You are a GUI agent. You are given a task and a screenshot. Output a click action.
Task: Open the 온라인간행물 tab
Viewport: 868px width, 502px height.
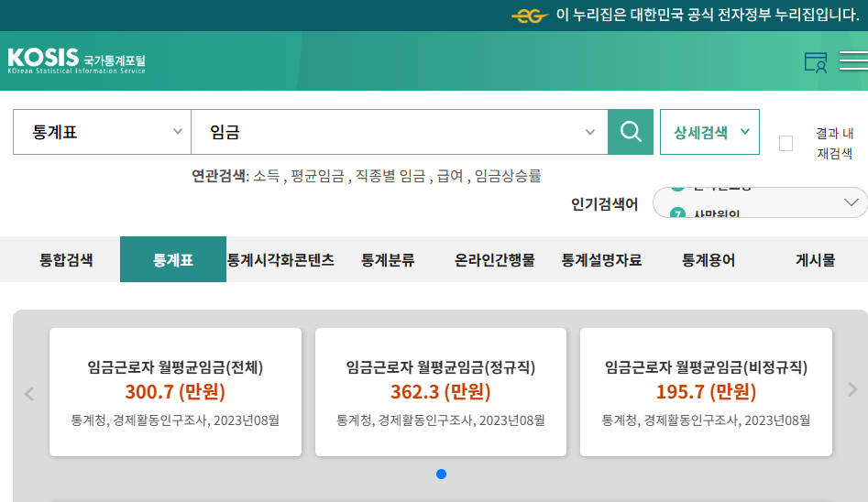(x=494, y=259)
